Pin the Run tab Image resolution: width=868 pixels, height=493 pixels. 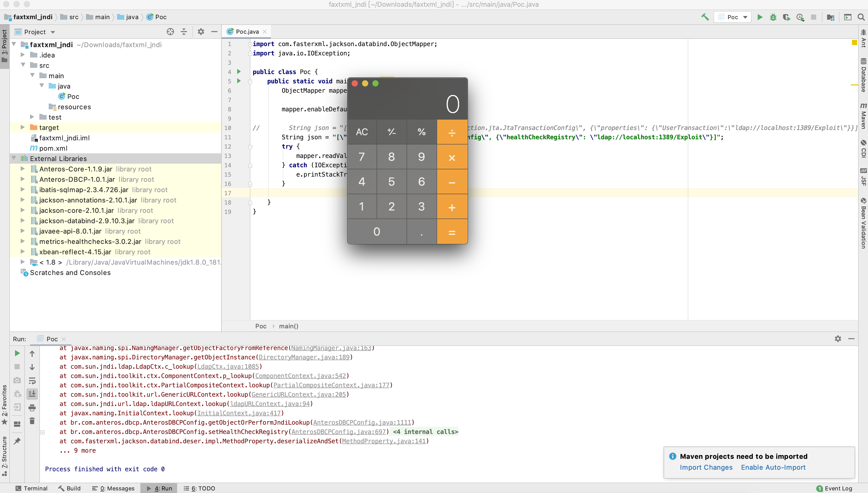point(17,441)
